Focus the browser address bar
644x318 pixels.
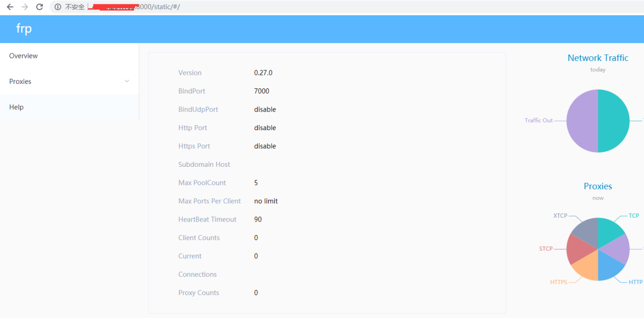[347, 7]
